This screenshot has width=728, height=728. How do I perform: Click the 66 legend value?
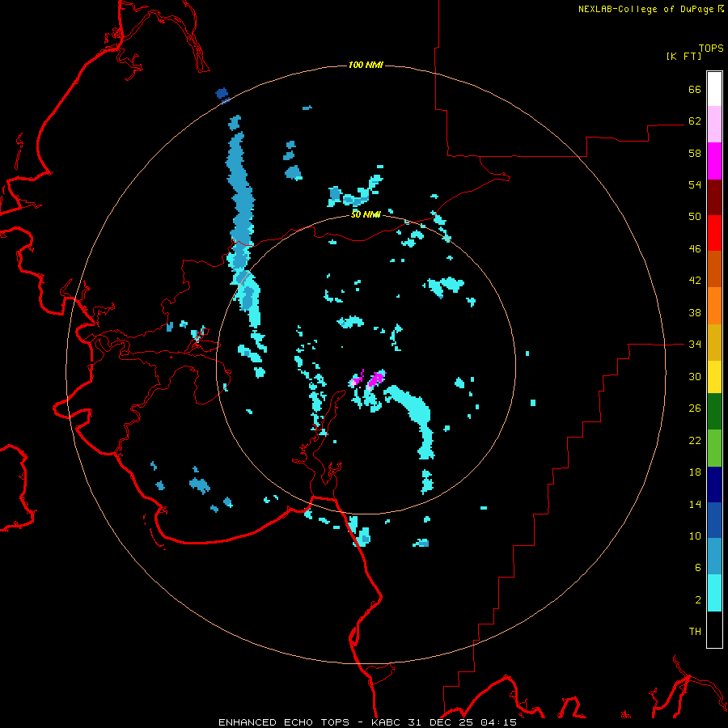(695, 89)
